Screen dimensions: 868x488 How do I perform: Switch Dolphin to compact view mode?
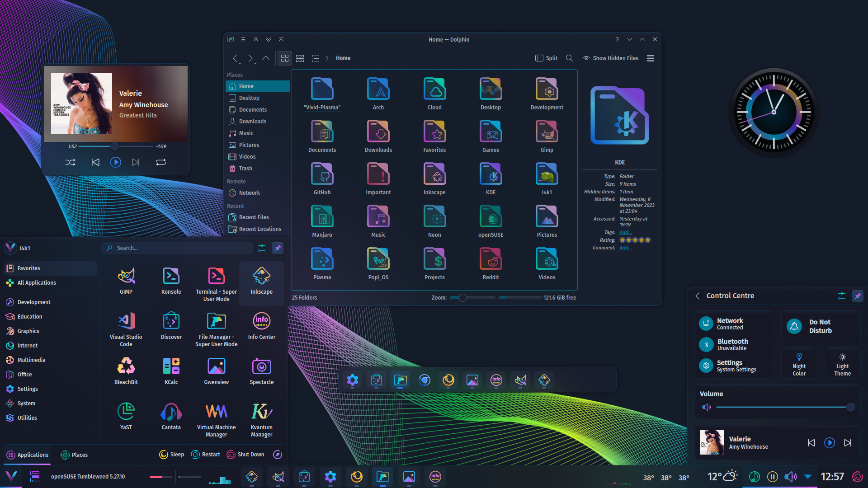pyautogui.click(x=300, y=58)
